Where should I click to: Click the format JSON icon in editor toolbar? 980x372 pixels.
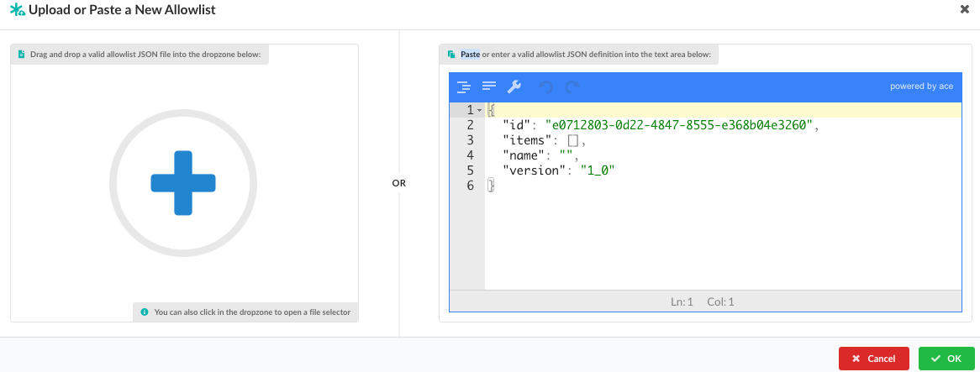tap(463, 86)
